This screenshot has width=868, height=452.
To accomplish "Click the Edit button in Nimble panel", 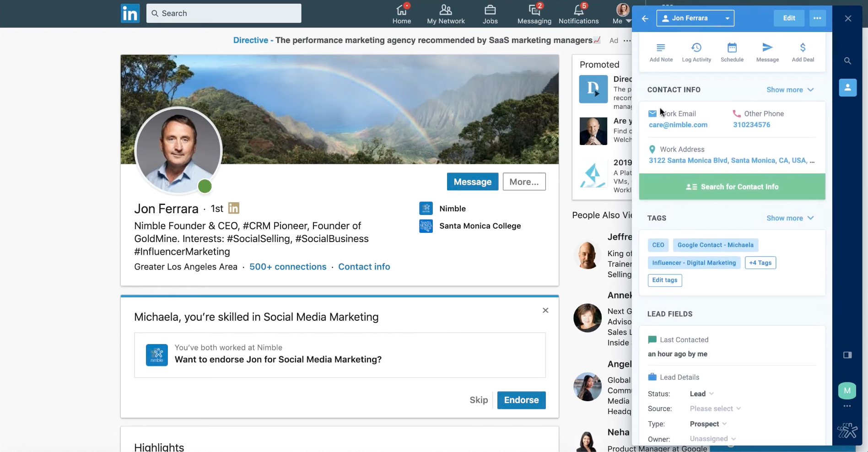I will pyautogui.click(x=789, y=18).
